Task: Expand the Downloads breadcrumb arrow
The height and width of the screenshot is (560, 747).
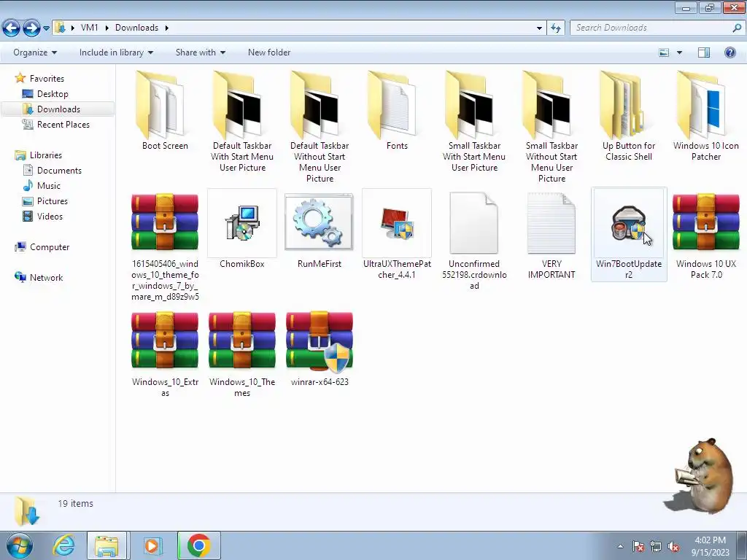Action: click(167, 28)
